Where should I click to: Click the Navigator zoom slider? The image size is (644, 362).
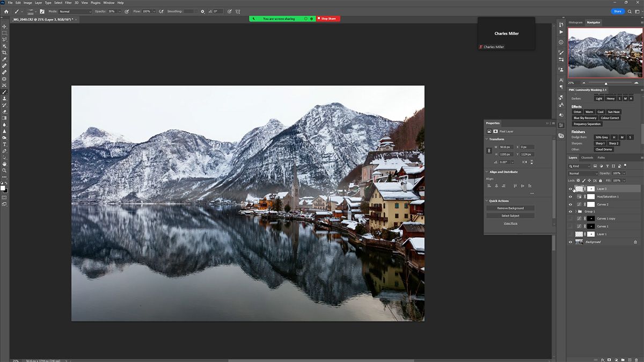point(606,83)
